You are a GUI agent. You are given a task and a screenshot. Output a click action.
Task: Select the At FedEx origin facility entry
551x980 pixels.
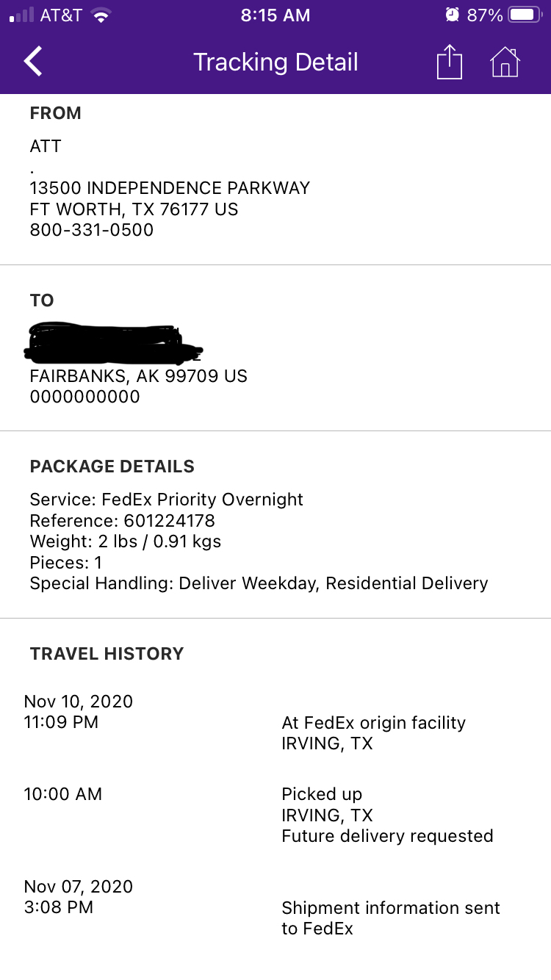373,733
